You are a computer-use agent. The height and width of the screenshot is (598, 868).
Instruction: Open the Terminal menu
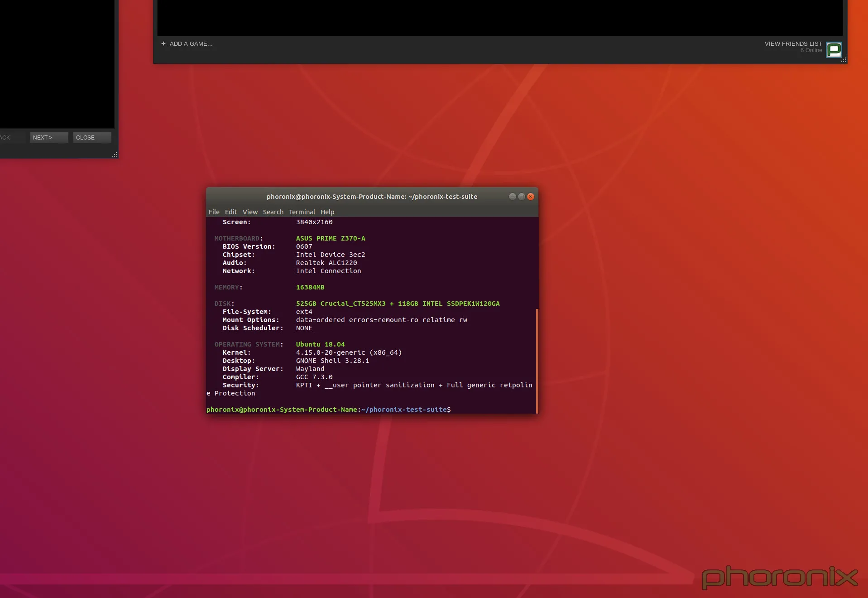[302, 212]
